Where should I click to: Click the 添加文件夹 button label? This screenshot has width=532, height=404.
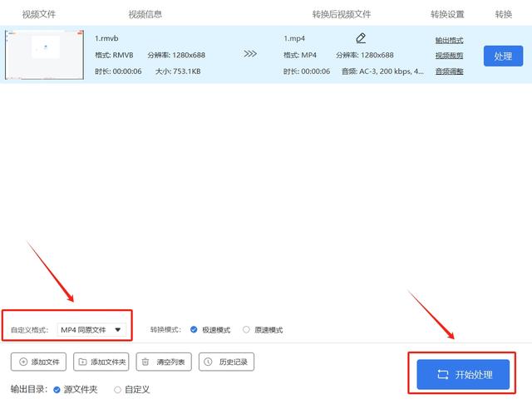click(x=108, y=362)
